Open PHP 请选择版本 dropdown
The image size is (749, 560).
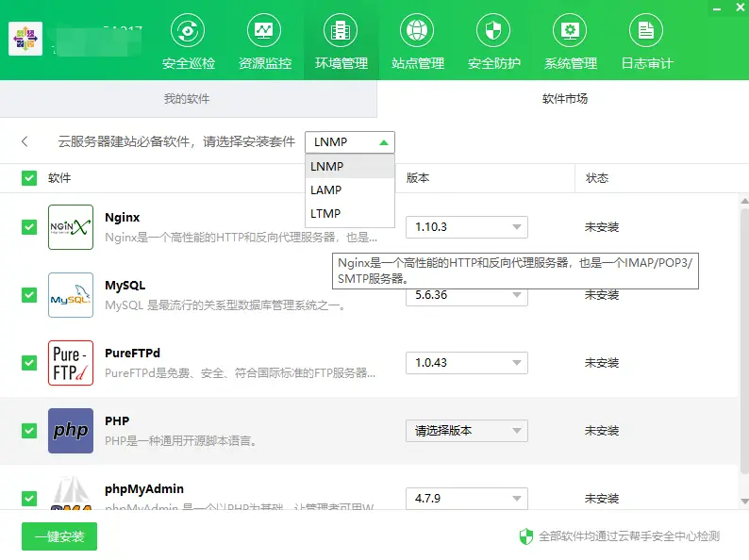coord(467,431)
